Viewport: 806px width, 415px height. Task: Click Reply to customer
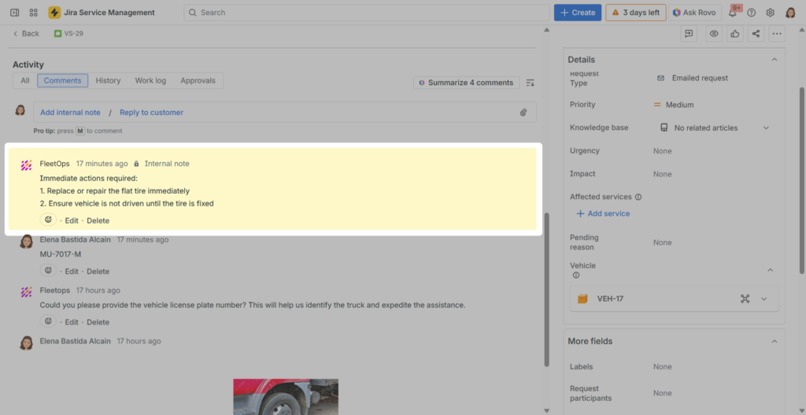click(x=152, y=112)
